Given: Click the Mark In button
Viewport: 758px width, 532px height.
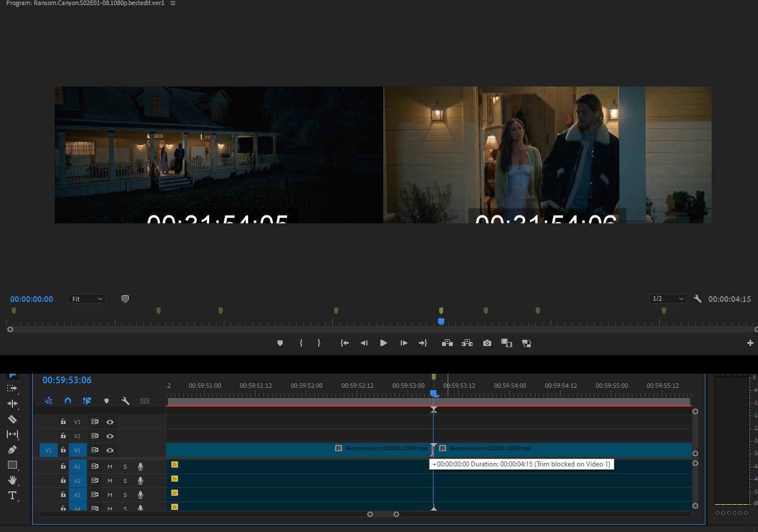Looking at the screenshot, I should [x=301, y=343].
